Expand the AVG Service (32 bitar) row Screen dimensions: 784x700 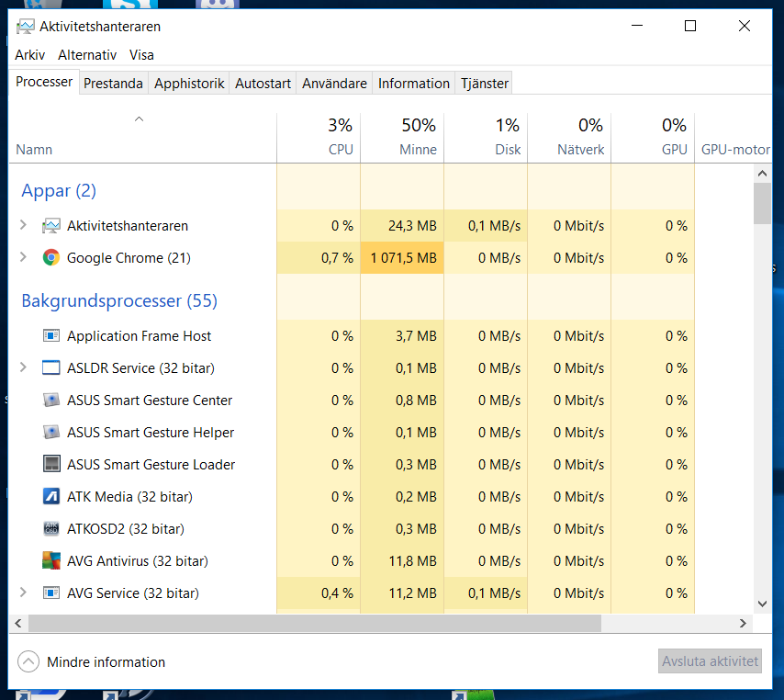point(23,593)
